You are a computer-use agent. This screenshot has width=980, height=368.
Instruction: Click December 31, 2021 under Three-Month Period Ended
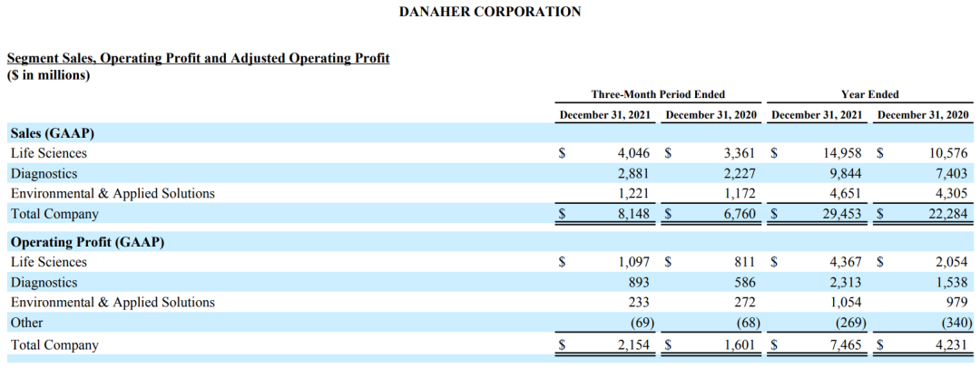(x=605, y=115)
